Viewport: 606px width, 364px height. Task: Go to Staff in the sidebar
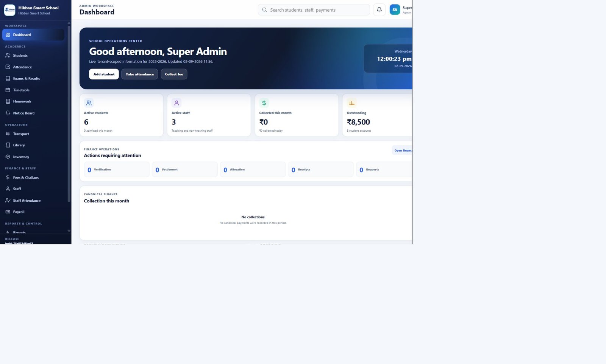[x=33, y=189]
